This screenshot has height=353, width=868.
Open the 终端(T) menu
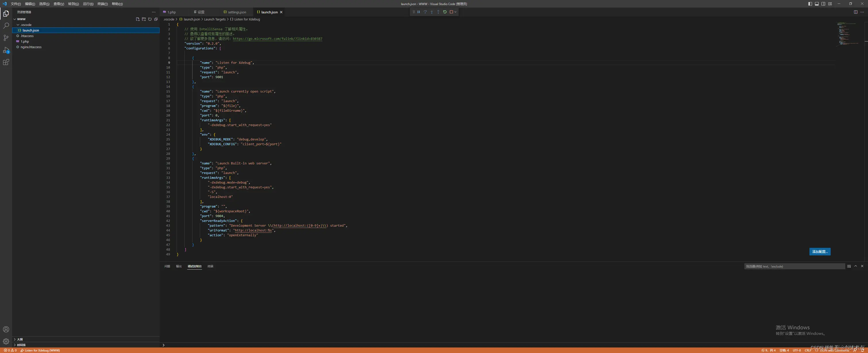tap(102, 4)
